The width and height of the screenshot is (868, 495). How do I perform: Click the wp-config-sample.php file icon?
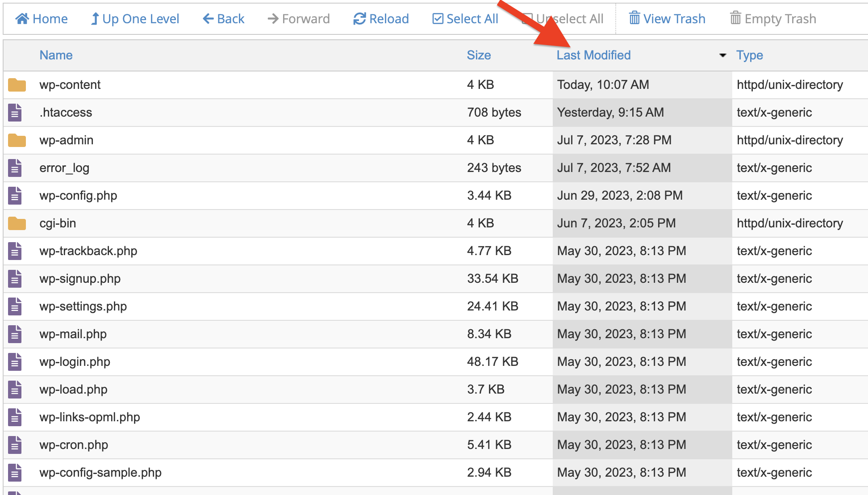click(15, 473)
